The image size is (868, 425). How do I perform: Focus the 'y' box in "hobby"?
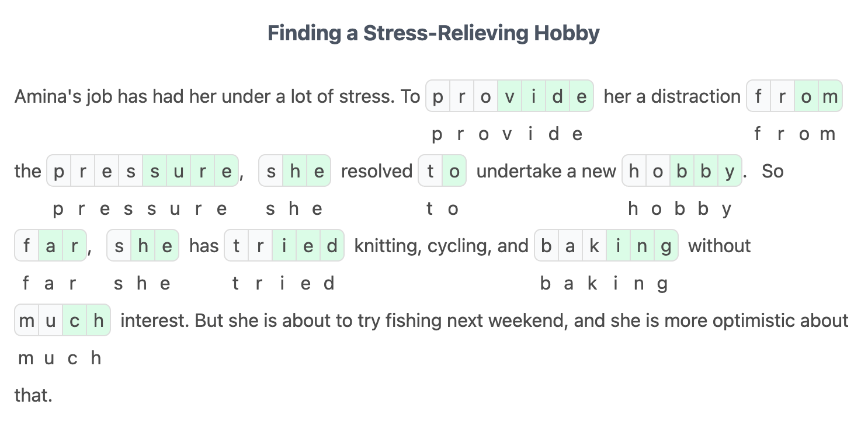pos(730,171)
